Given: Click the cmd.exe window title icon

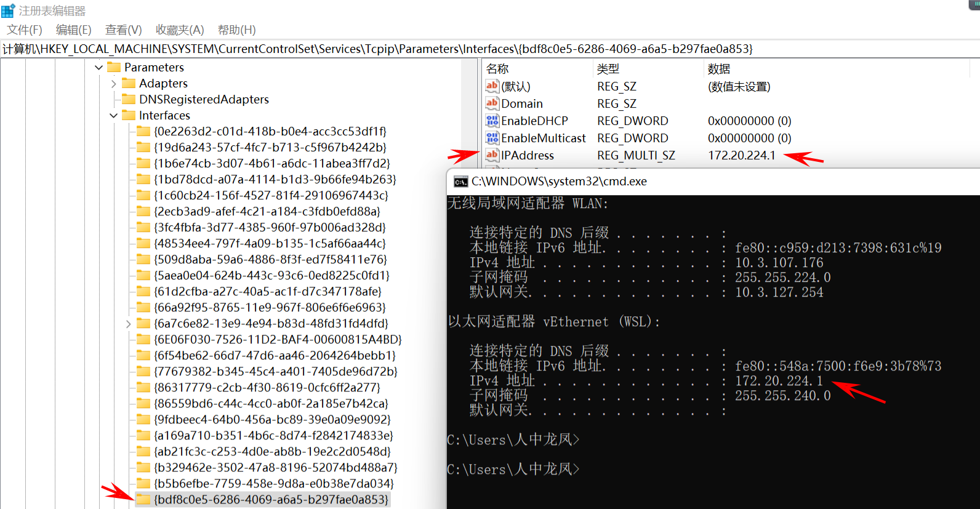Looking at the screenshot, I should 460,182.
